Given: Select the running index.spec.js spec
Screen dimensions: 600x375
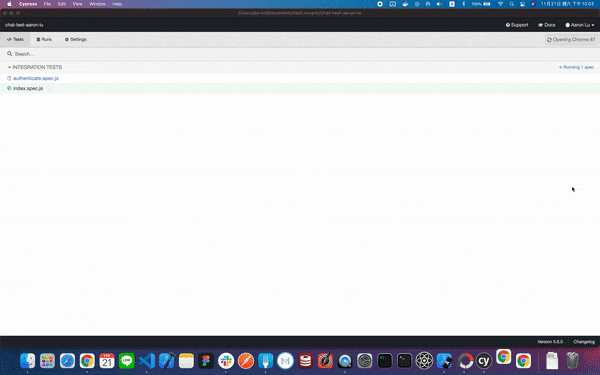Looking at the screenshot, I should (28, 88).
